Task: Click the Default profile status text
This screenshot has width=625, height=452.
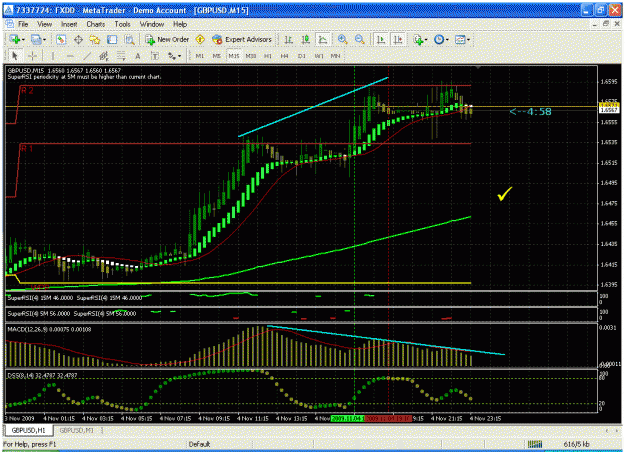Action: [199, 444]
